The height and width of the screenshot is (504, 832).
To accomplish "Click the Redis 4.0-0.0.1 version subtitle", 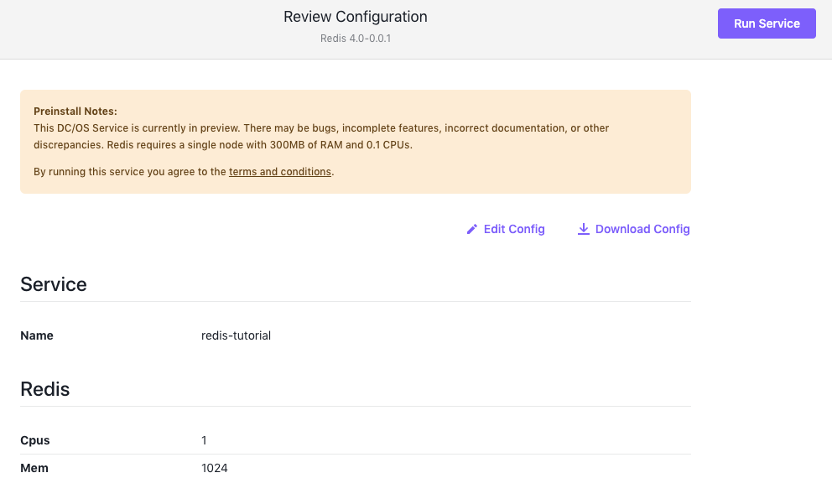I will click(356, 39).
